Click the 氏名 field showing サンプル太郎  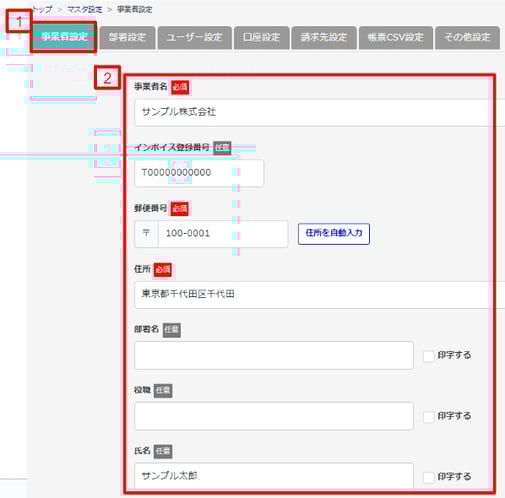pyautogui.click(x=274, y=476)
